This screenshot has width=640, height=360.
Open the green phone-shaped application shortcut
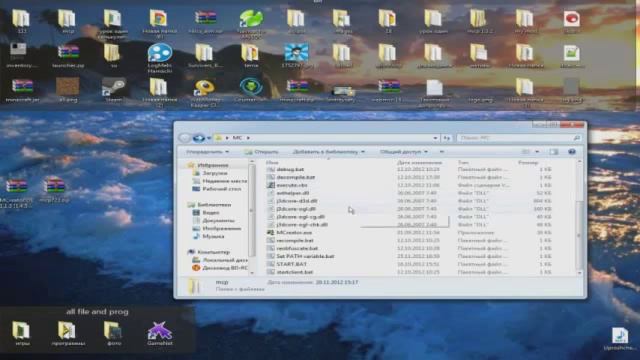click(251, 24)
